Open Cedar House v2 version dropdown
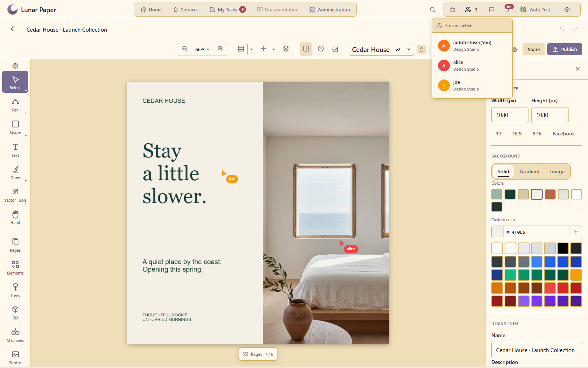 click(x=381, y=49)
